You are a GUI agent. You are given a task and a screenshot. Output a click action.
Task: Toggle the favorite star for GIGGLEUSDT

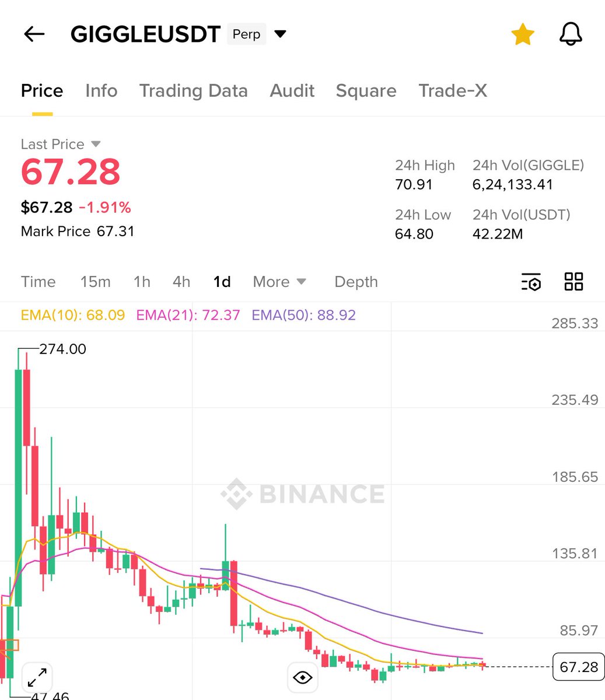pos(523,34)
